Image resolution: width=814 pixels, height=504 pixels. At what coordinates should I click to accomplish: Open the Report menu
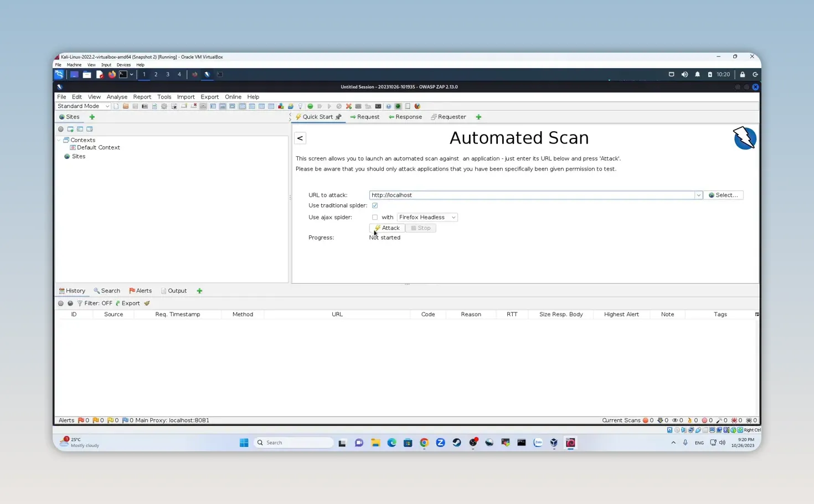coord(142,97)
